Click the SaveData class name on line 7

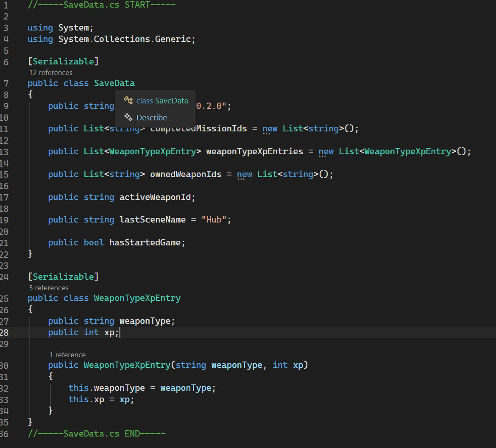[x=114, y=83]
